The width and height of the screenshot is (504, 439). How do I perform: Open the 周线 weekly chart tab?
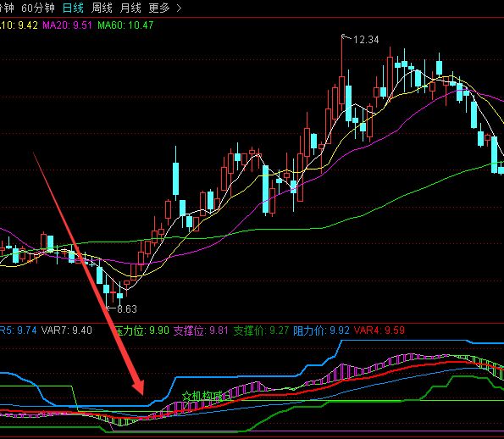102,8
